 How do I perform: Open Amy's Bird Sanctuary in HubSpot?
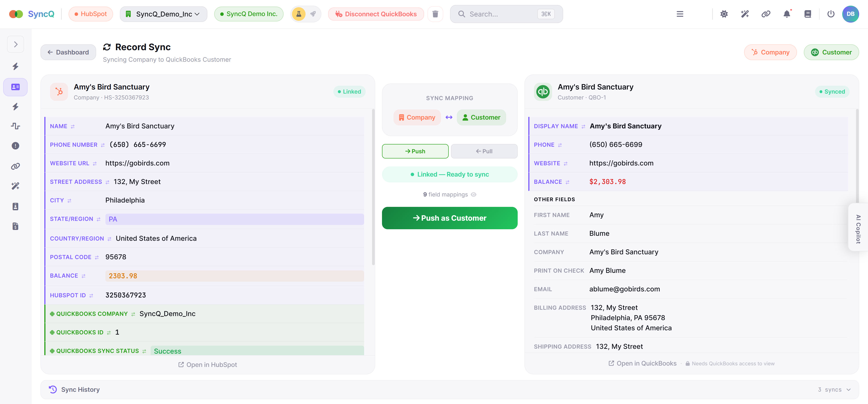(x=208, y=364)
